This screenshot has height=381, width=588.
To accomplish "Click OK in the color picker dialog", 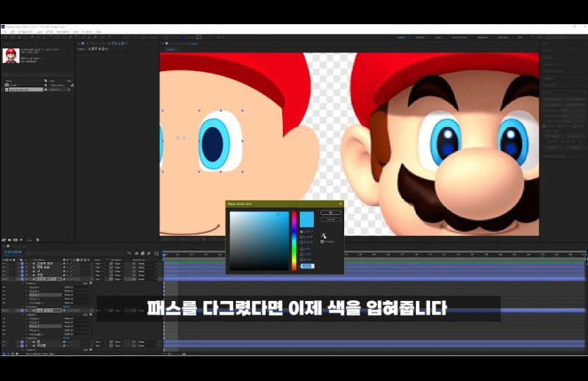I will (x=331, y=213).
